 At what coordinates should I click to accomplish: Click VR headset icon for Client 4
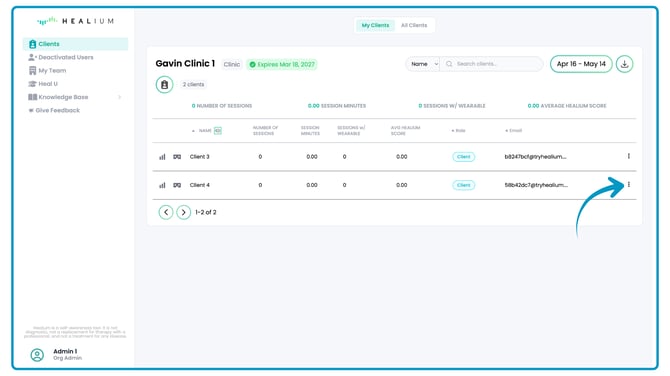pyautogui.click(x=177, y=185)
